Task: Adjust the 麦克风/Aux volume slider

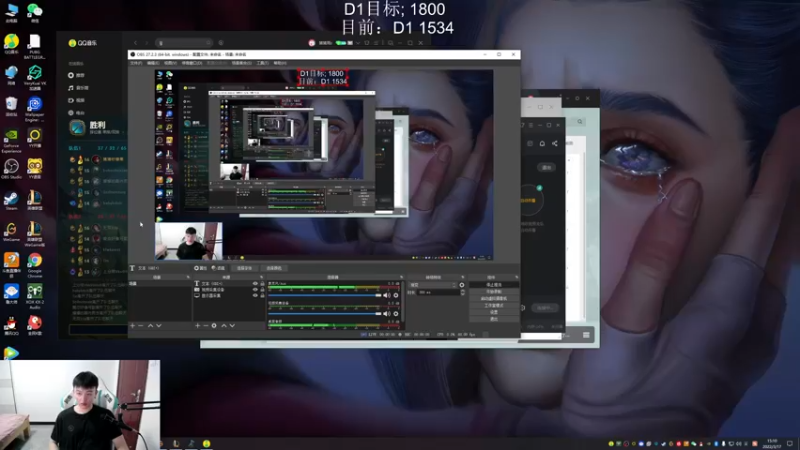Action: point(324,295)
